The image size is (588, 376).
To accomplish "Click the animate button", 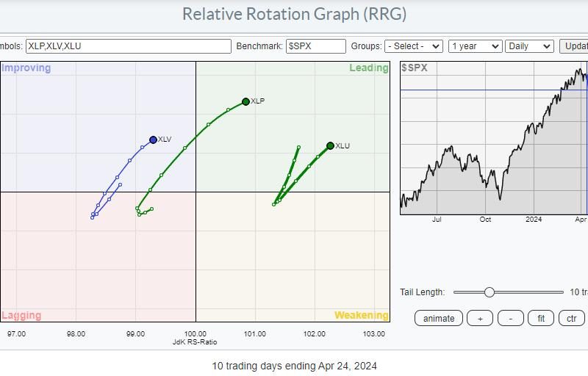I will [439, 319].
